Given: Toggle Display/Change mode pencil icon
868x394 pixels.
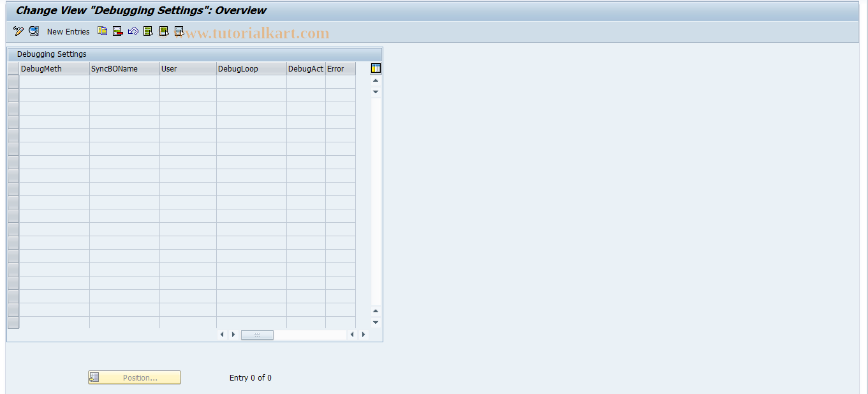Looking at the screenshot, I should point(18,31).
